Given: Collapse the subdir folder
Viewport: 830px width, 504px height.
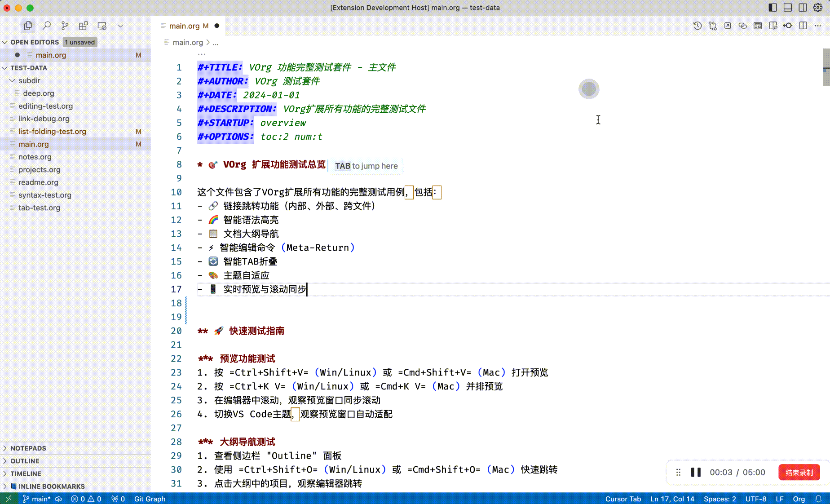Looking at the screenshot, I should [12, 80].
